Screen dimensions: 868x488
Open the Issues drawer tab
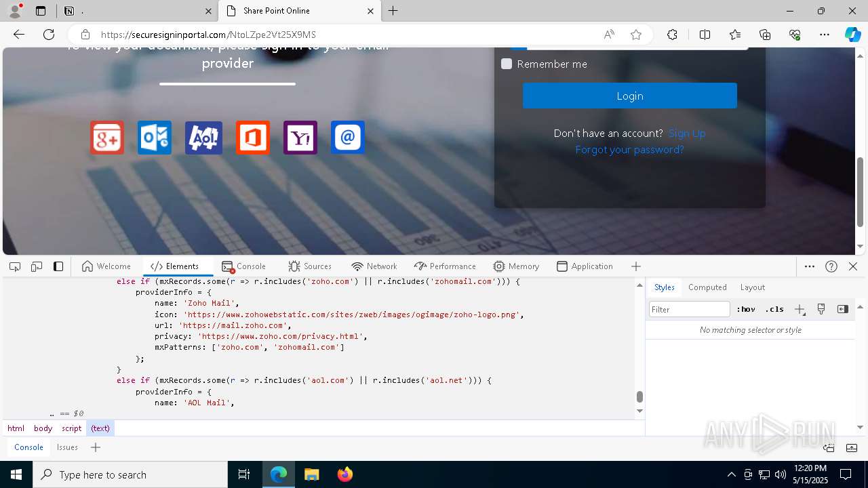(x=67, y=447)
